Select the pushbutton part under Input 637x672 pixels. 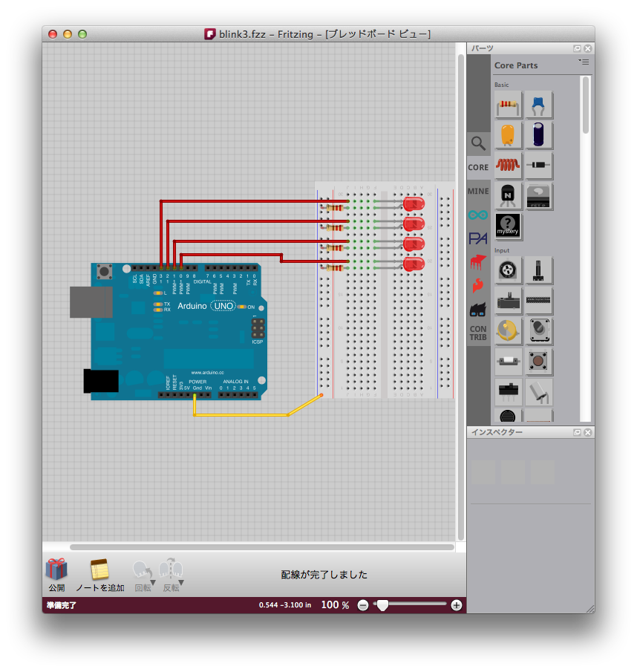click(539, 361)
